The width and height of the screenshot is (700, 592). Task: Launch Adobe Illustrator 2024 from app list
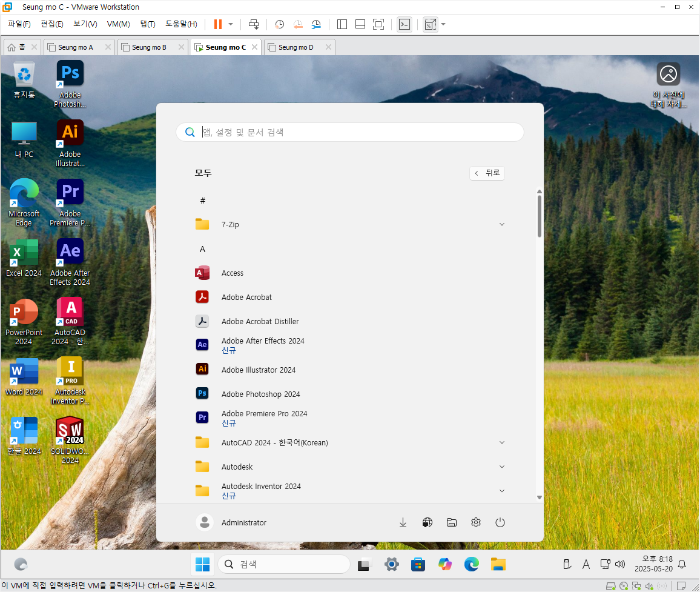[351, 370]
